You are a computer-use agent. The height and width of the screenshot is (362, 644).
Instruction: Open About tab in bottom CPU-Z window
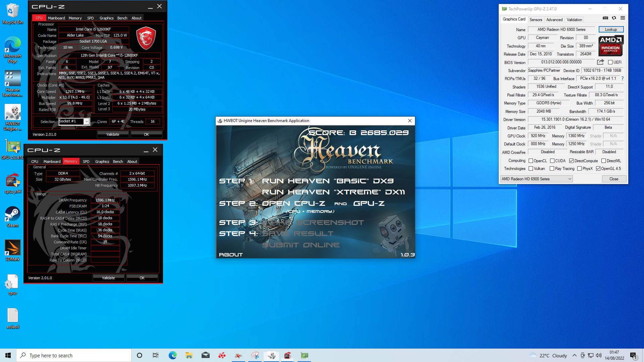point(132,162)
